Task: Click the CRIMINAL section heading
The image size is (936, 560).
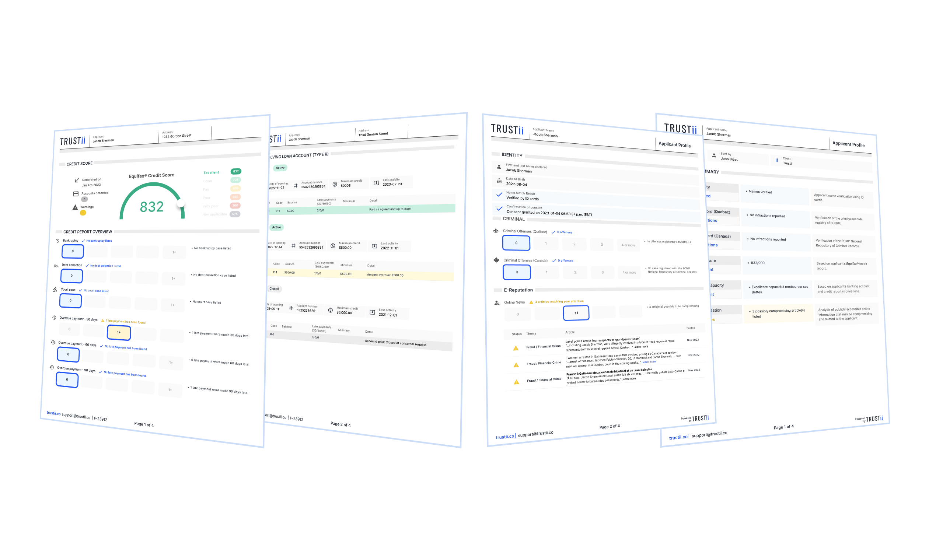Action: (514, 219)
